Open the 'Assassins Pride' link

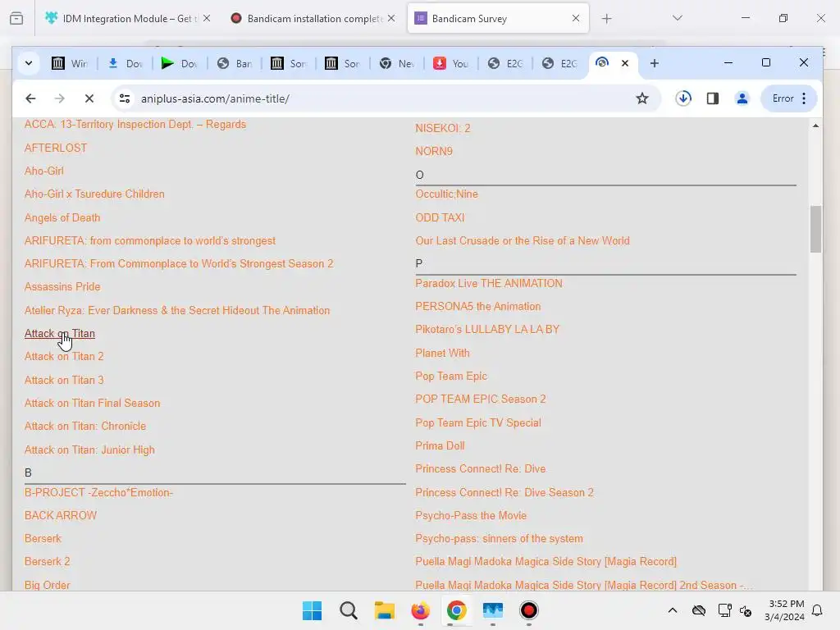pyautogui.click(x=62, y=286)
